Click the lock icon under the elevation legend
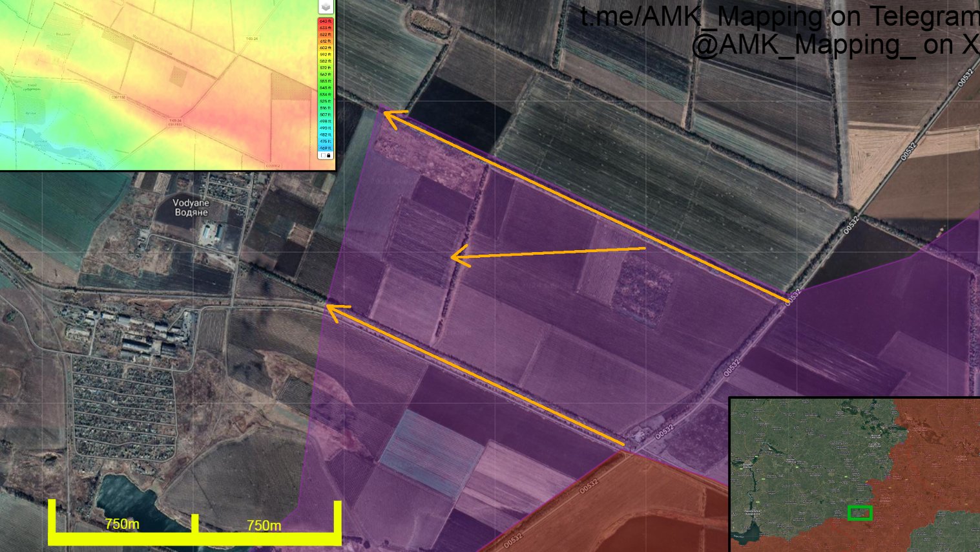The height and width of the screenshot is (552, 980). coord(329,156)
